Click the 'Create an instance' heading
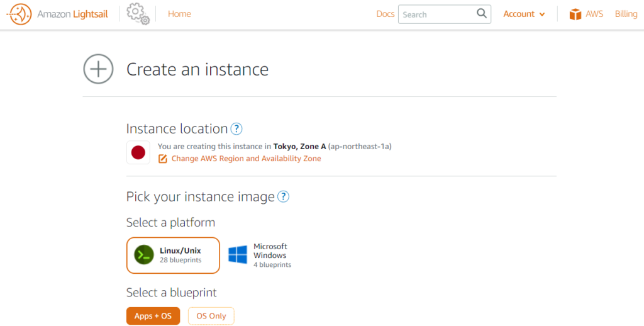Screen dimensions: 644x326 197,69
